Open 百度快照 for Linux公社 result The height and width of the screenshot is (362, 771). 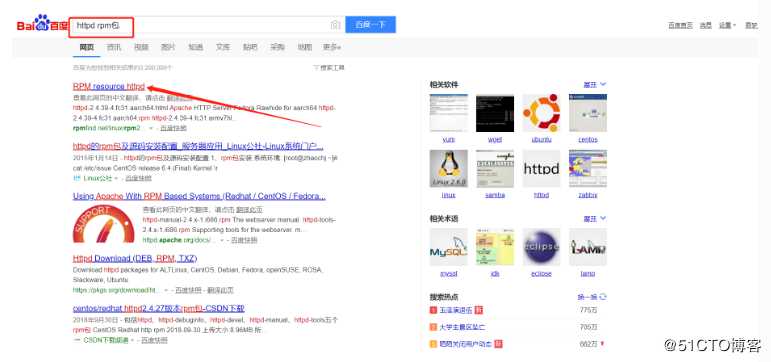[x=138, y=179]
